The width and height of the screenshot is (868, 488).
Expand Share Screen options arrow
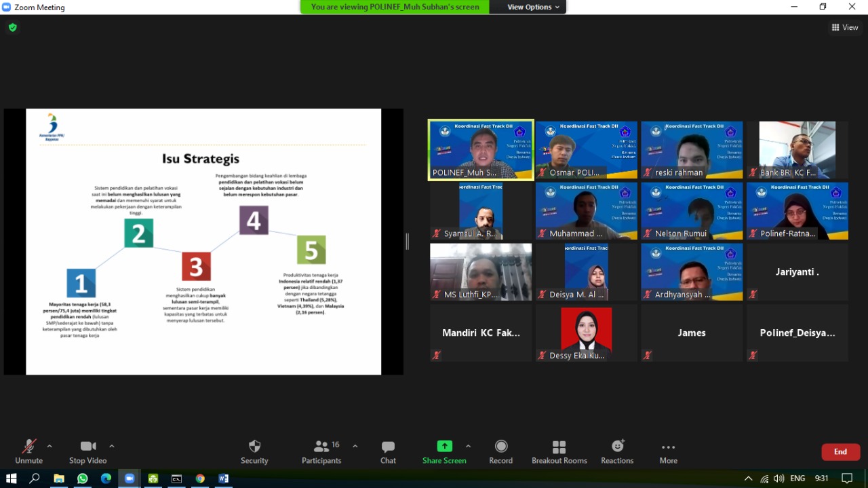coord(468,446)
